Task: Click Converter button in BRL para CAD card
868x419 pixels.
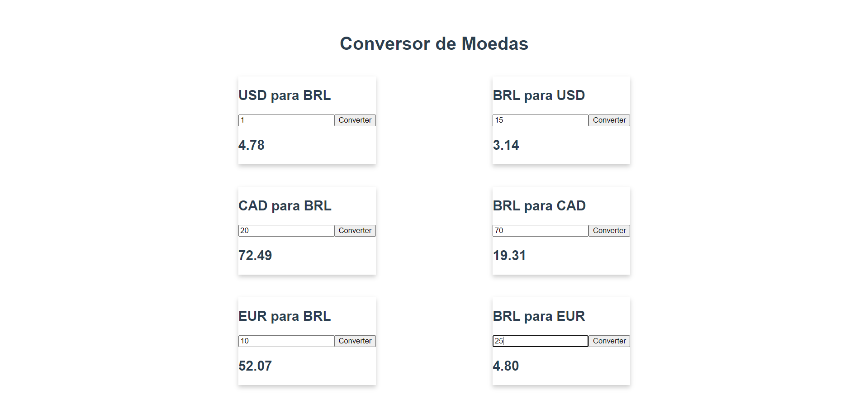Action: pyautogui.click(x=609, y=231)
